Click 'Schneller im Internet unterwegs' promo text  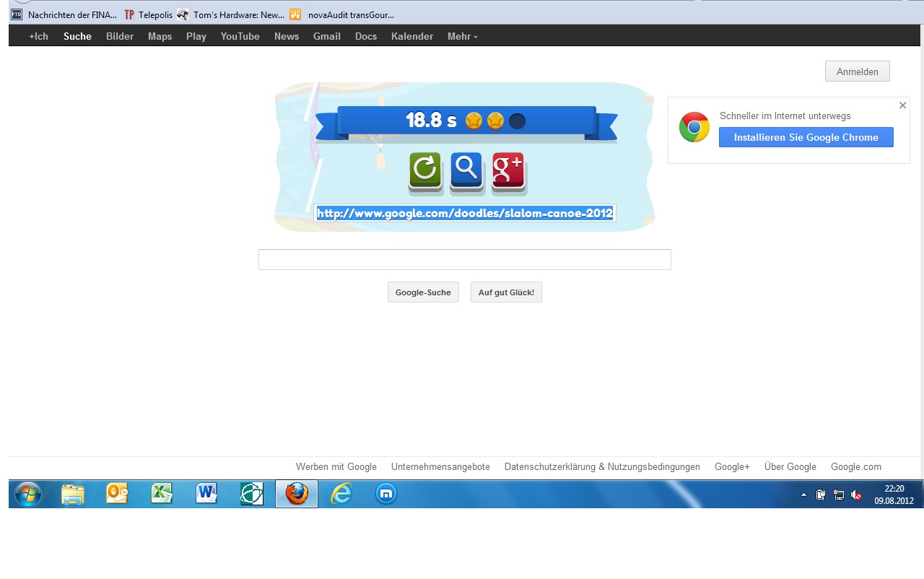click(785, 116)
